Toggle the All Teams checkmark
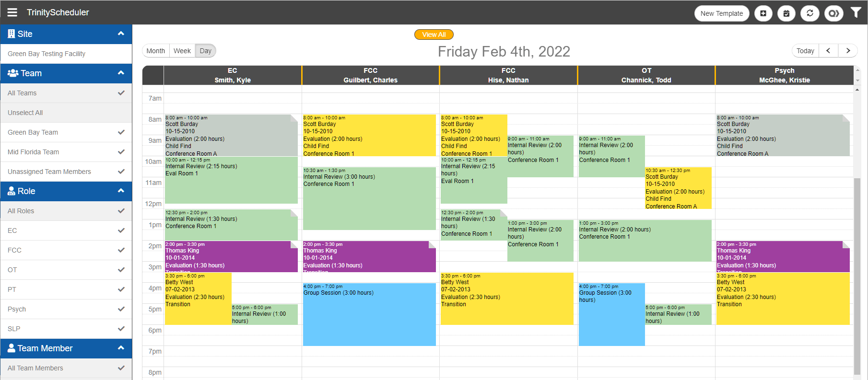 pyautogui.click(x=121, y=93)
